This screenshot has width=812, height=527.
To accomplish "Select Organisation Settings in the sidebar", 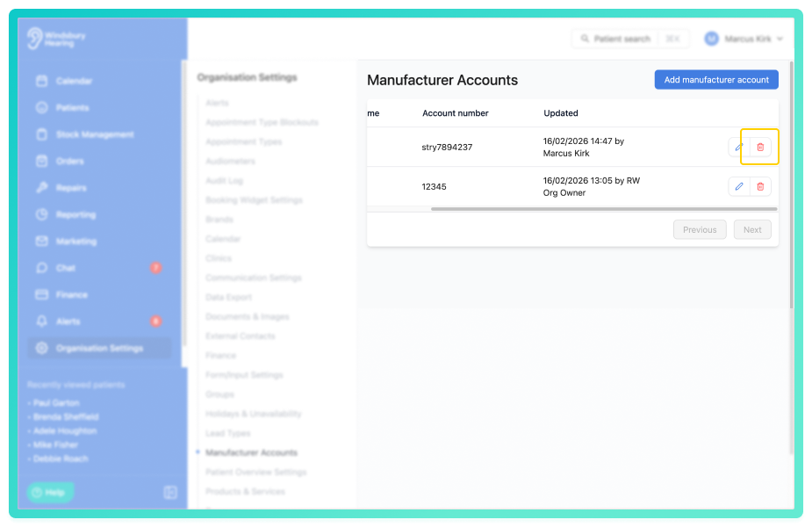I will click(x=99, y=348).
